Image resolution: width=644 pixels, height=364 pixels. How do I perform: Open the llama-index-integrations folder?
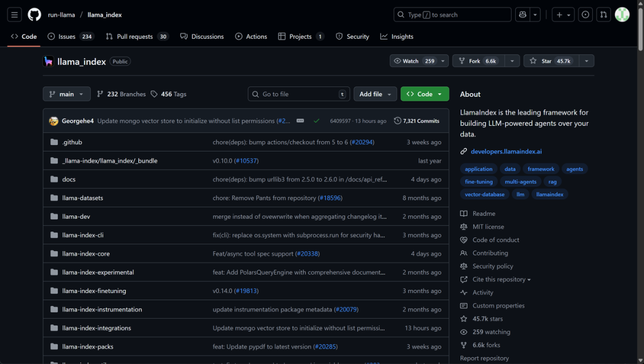point(97,328)
